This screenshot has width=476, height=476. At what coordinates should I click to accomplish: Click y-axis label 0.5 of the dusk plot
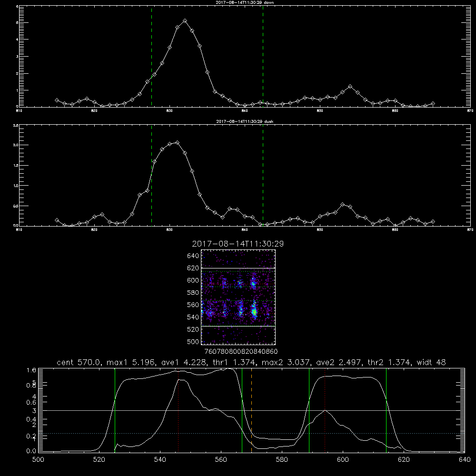click(16, 206)
